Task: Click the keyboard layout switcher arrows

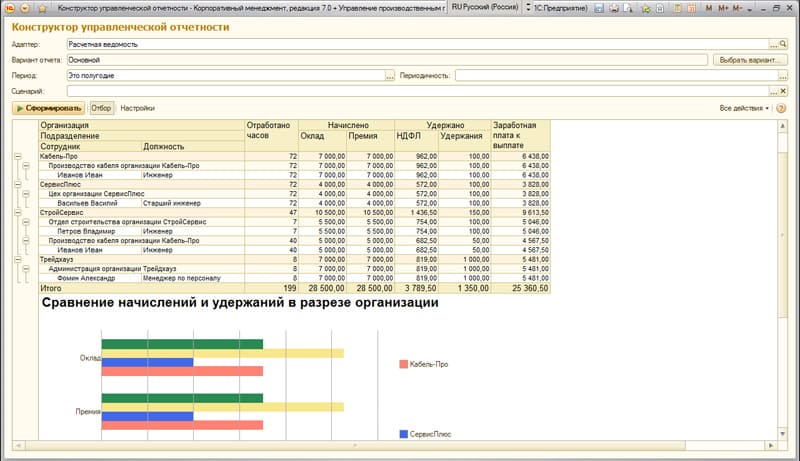Action: pos(529,8)
